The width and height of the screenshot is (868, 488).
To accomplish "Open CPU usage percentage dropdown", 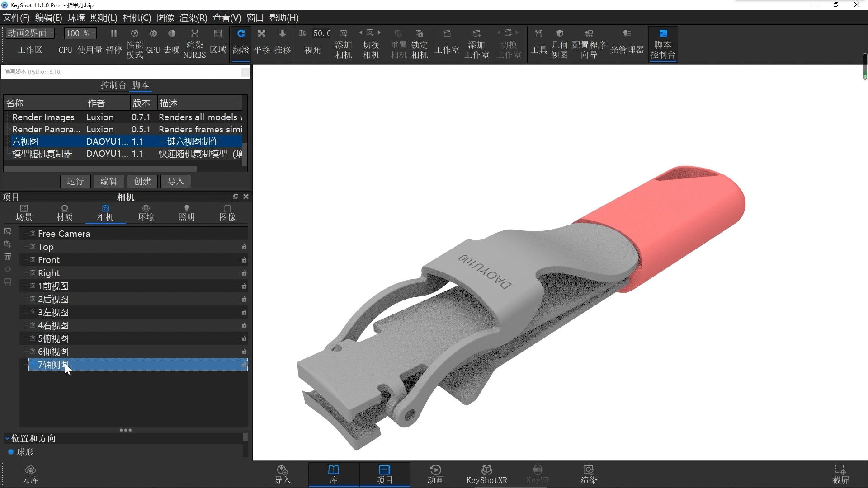I will (x=80, y=33).
